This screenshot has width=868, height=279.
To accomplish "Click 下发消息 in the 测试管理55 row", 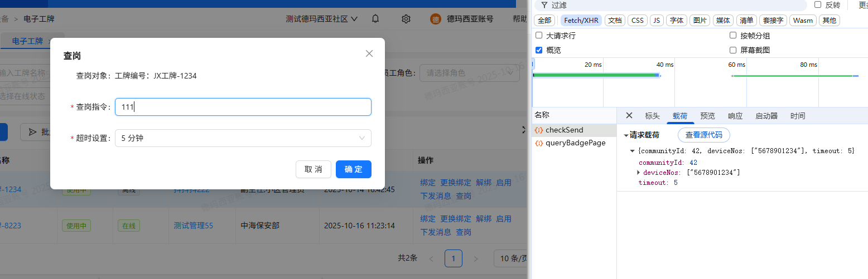I will (436, 232).
